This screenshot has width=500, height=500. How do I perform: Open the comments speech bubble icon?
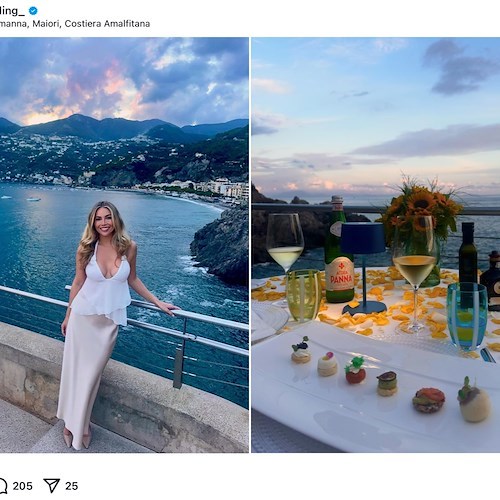point(3,486)
